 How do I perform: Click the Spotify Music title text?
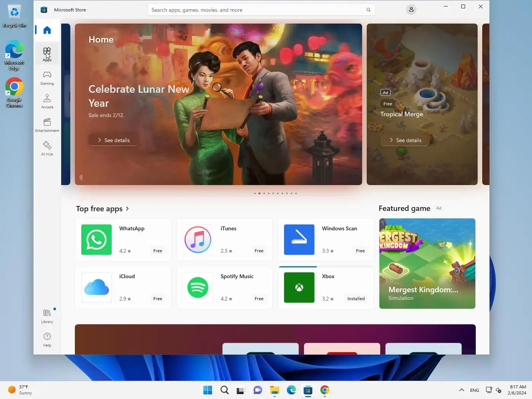(x=237, y=276)
